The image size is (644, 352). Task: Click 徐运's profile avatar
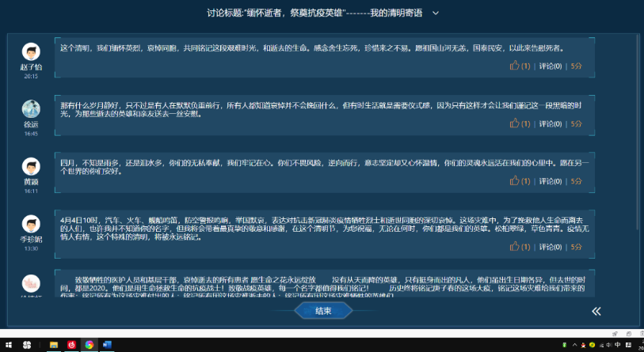[31, 109]
